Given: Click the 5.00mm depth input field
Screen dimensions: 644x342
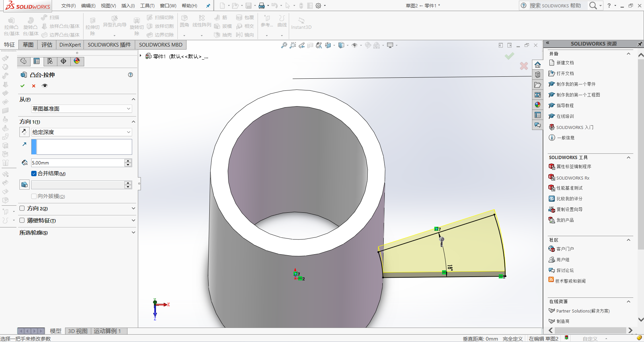Looking at the screenshot, I should (77, 163).
